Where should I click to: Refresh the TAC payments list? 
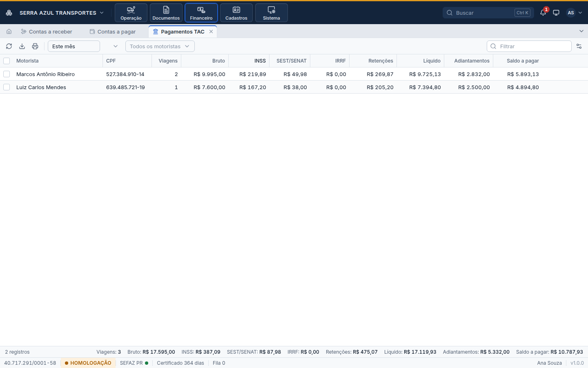pyautogui.click(x=9, y=46)
